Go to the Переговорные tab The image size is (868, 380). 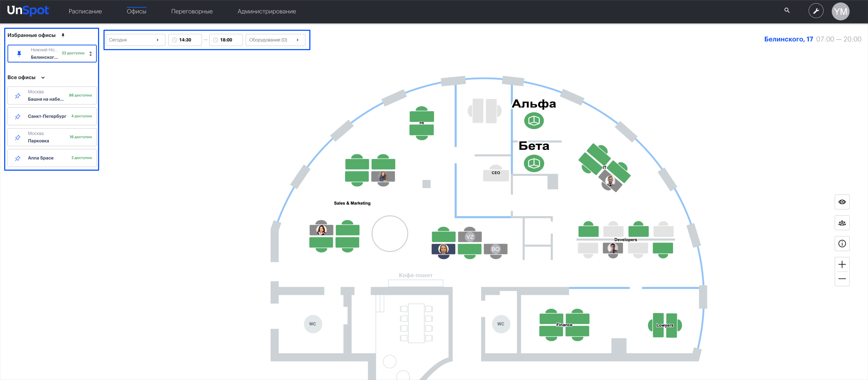click(x=192, y=11)
